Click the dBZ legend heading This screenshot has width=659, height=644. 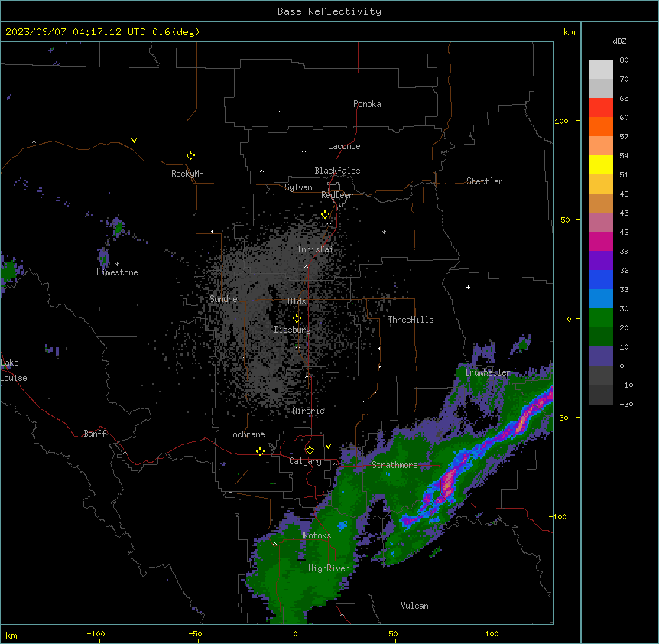tap(619, 41)
